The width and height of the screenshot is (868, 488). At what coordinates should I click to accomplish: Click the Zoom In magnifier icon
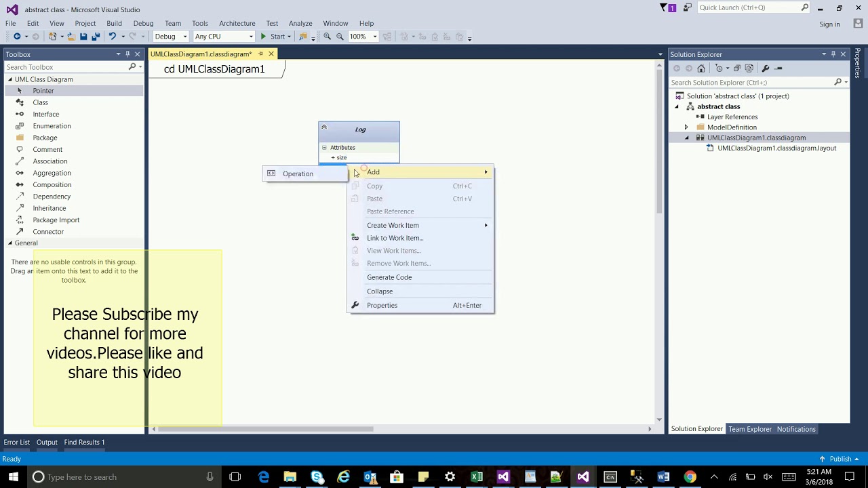(x=327, y=37)
